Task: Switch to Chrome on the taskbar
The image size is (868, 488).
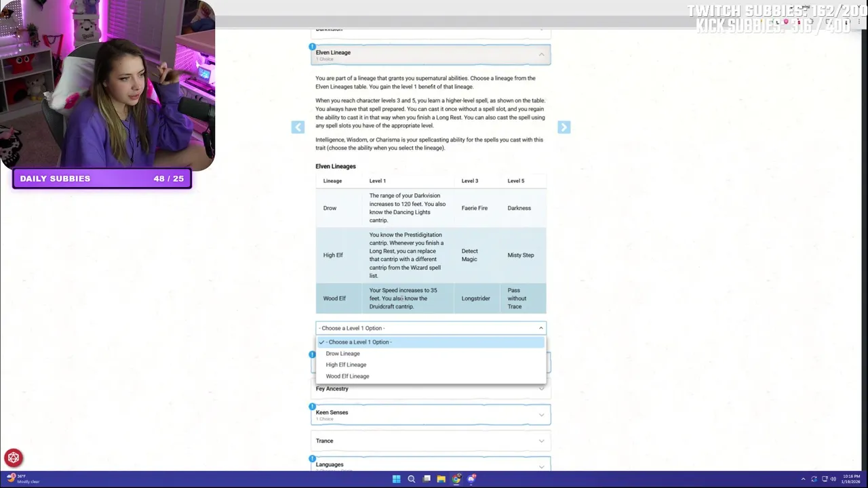Action: coord(456,479)
